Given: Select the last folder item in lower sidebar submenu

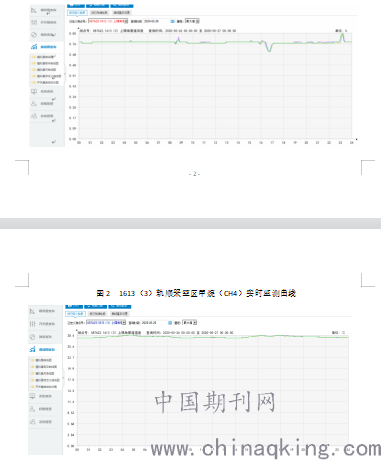Looking at the screenshot, I should point(46,387).
